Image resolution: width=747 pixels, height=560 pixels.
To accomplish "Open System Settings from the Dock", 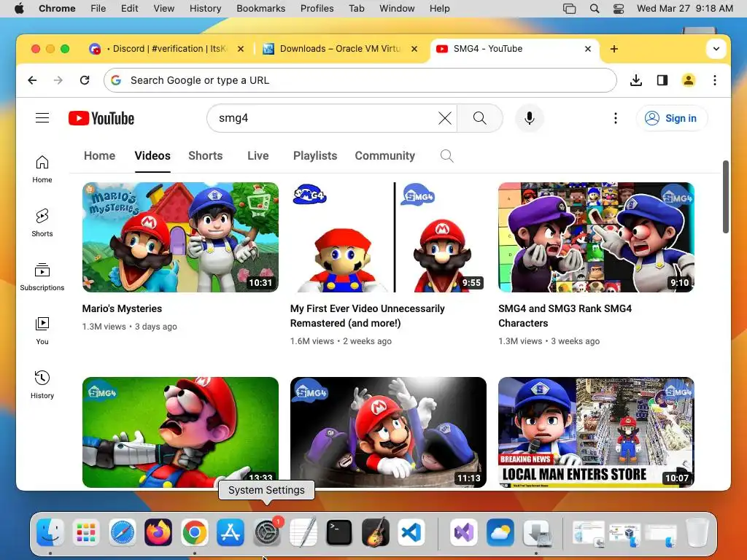I will click(267, 532).
